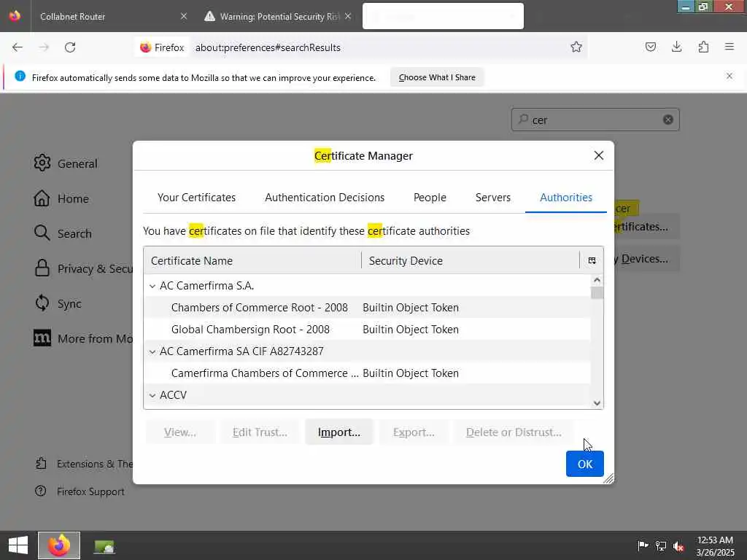The height and width of the screenshot is (560, 747).
Task: Open the second taskbar application icon
Action: 104,546
